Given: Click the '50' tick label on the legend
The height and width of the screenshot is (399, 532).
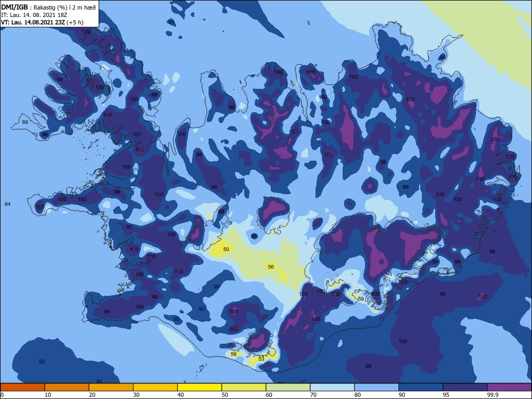Looking at the screenshot, I should pos(225,395).
